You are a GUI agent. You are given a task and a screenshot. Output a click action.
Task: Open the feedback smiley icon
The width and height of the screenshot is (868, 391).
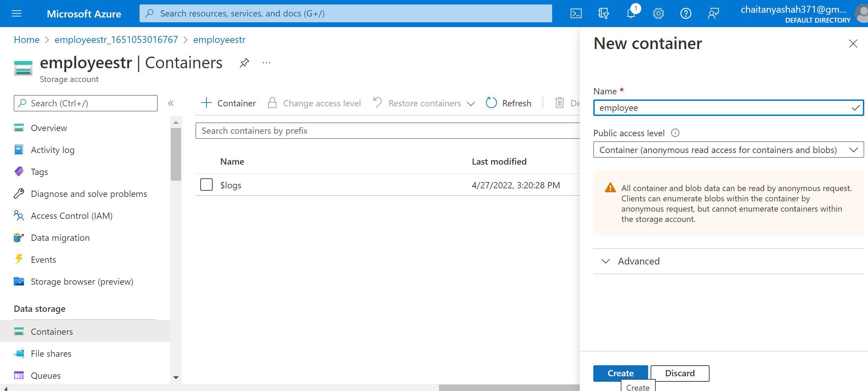tap(714, 13)
